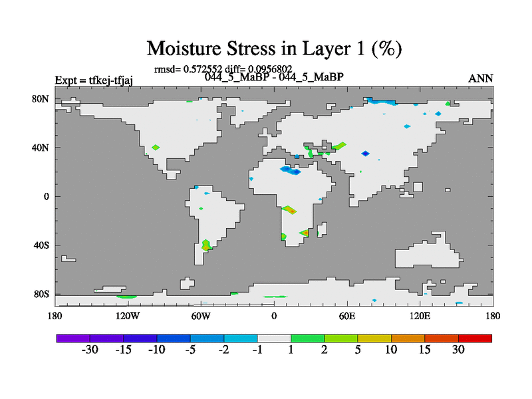Click the 80N latitude label
The height and width of the screenshot is (399, 532).
[x=41, y=99]
